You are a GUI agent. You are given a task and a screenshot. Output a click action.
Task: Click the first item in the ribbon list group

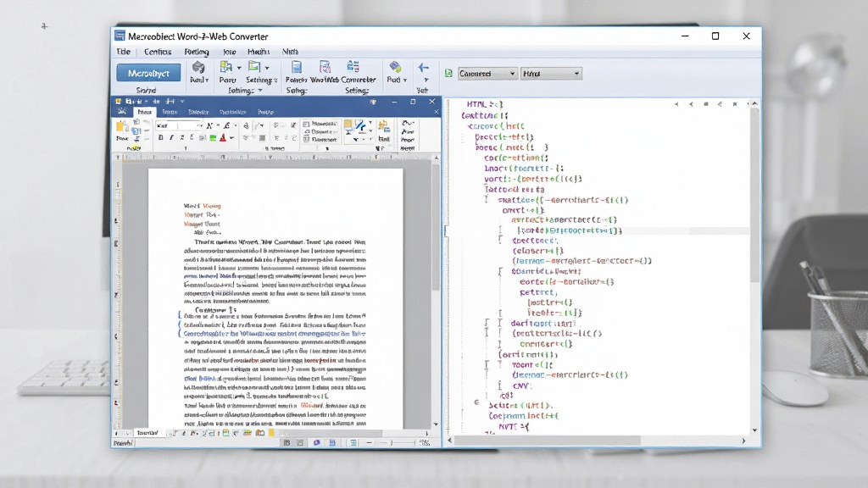click(x=320, y=124)
